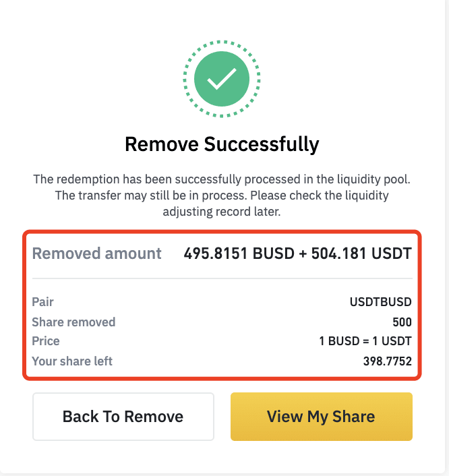Click the divider line below Removed amount
This screenshot has height=476, width=449.
(222, 278)
